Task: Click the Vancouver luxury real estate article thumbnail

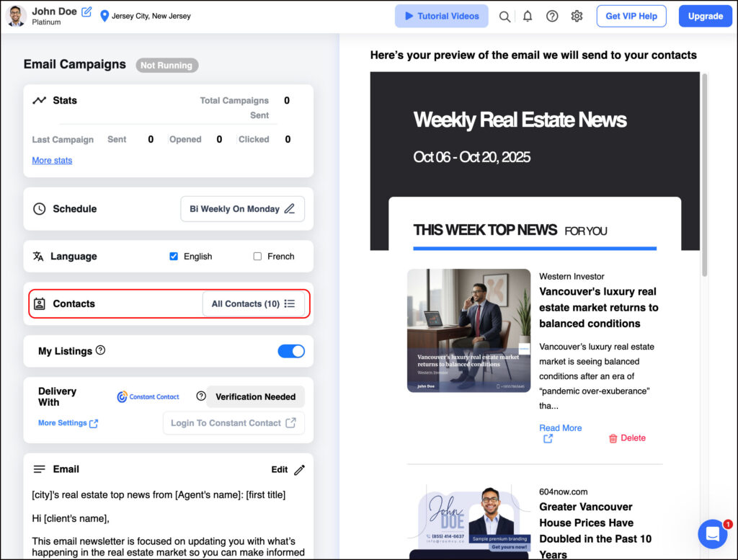Action: tap(468, 330)
